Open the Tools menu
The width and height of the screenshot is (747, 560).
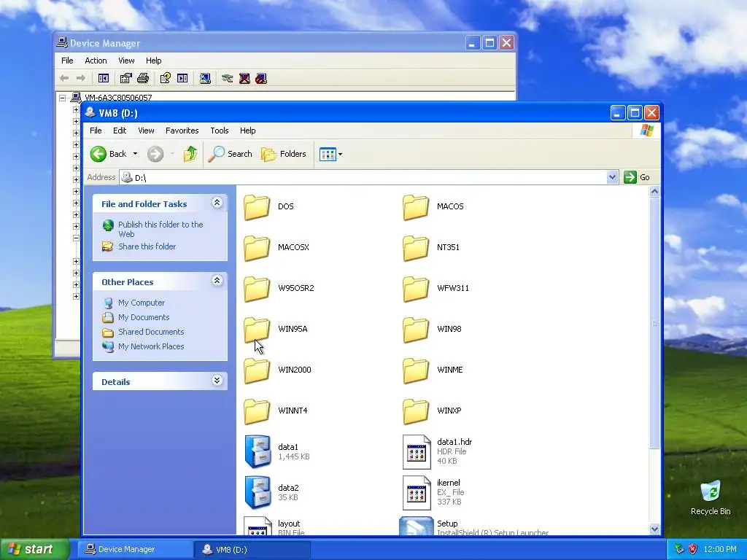click(x=220, y=131)
